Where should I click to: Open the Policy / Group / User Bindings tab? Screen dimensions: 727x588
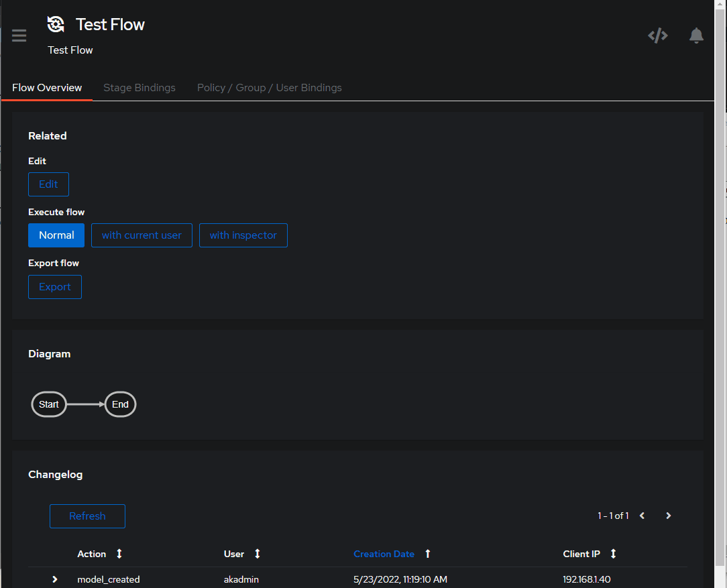[x=269, y=87]
